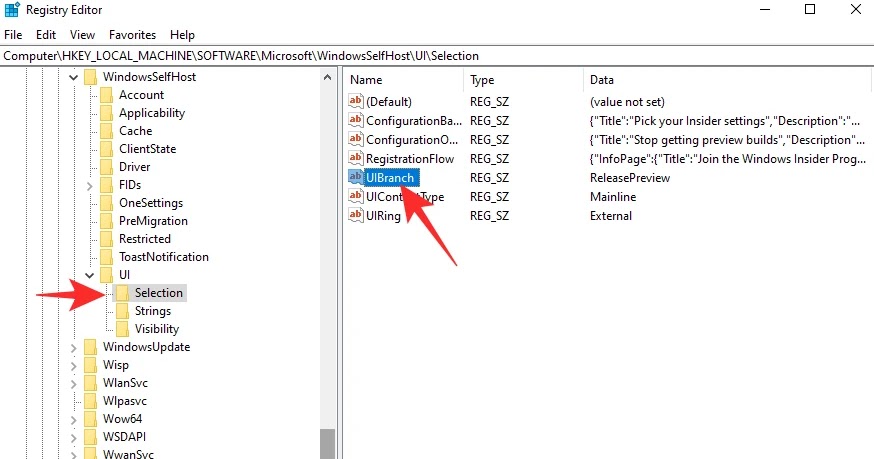This screenshot has width=874, height=459.
Task: Open the View menu
Action: click(x=82, y=35)
